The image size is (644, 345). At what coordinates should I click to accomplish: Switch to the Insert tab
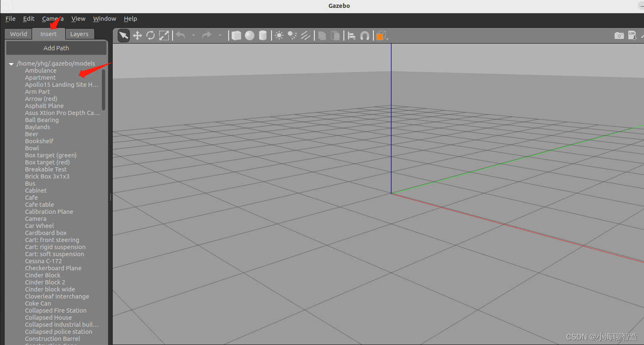coord(49,34)
